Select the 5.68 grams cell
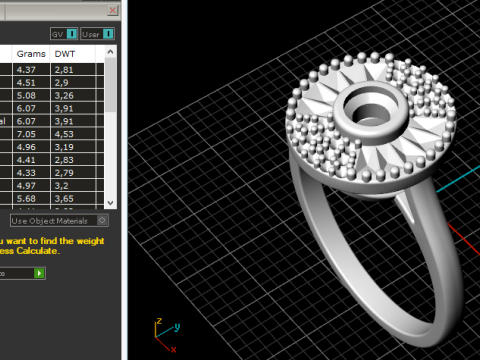 (x=31, y=199)
